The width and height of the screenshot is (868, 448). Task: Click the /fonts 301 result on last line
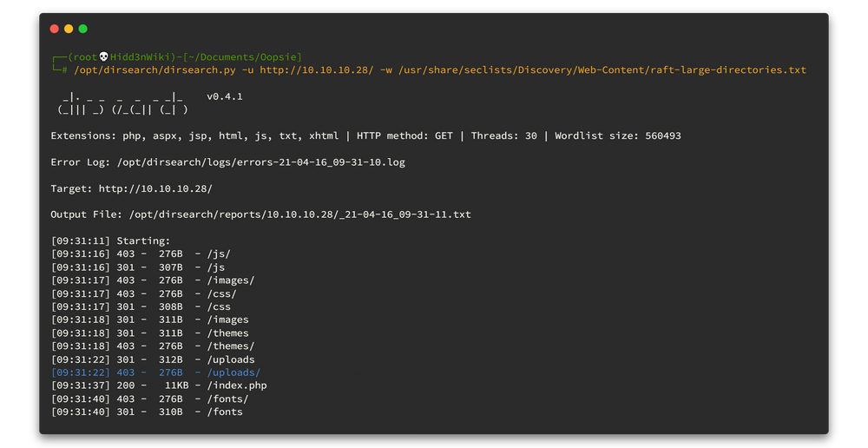(224, 412)
